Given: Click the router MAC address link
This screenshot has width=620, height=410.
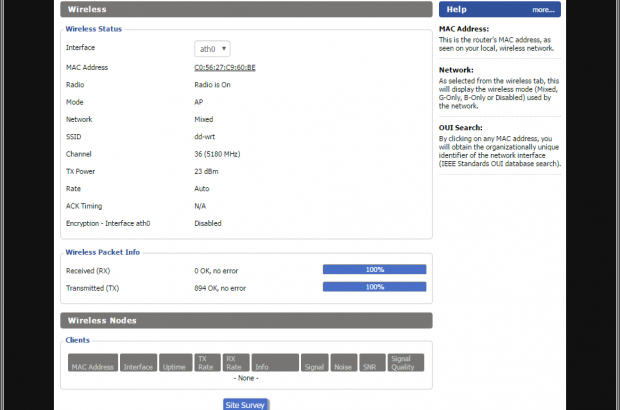Looking at the screenshot, I should point(225,68).
